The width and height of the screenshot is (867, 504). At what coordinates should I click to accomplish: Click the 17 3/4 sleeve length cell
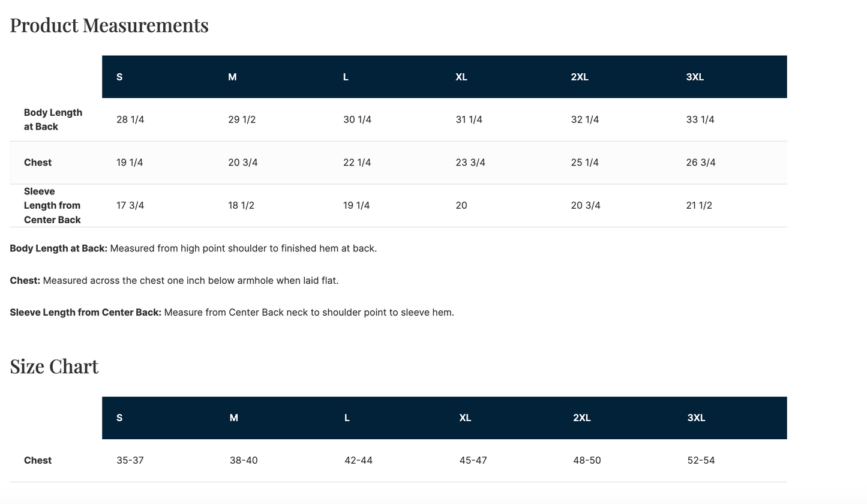[x=130, y=205]
